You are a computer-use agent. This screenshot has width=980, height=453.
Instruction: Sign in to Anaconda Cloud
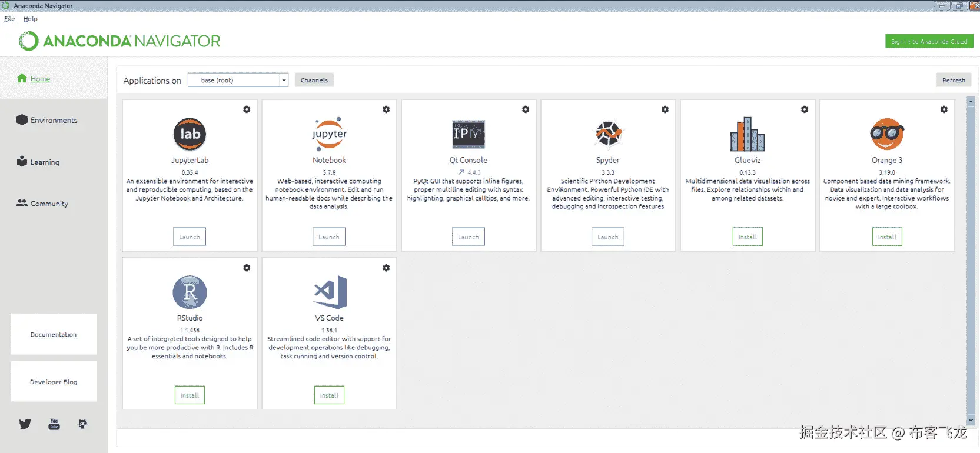[929, 41]
